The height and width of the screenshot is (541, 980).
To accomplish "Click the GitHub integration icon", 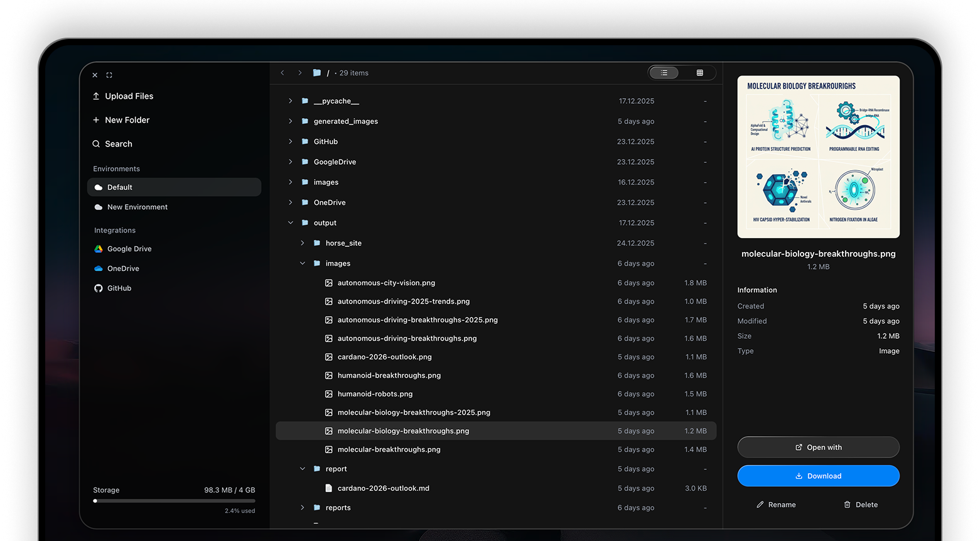I will tap(99, 288).
